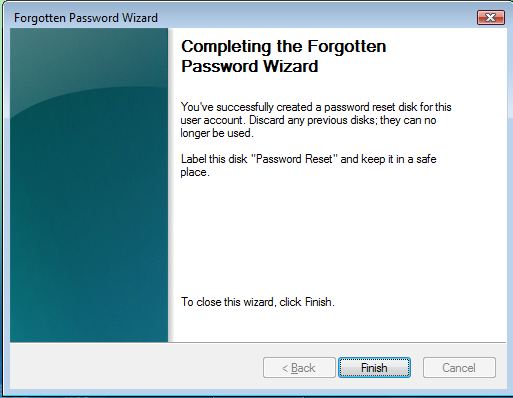Click the grayed-out Back button
Image resolution: width=513 pixels, height=398 pixels.
[x=299, y=368]
